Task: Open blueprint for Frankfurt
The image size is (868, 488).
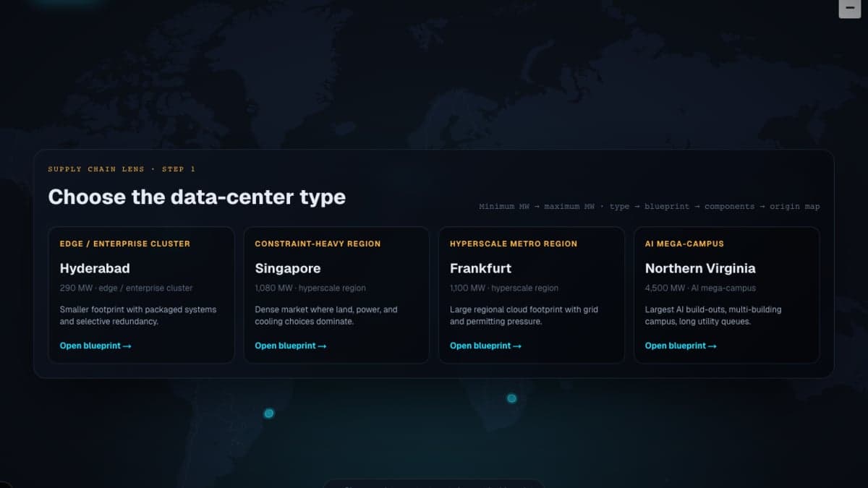Action: [485, 346]
